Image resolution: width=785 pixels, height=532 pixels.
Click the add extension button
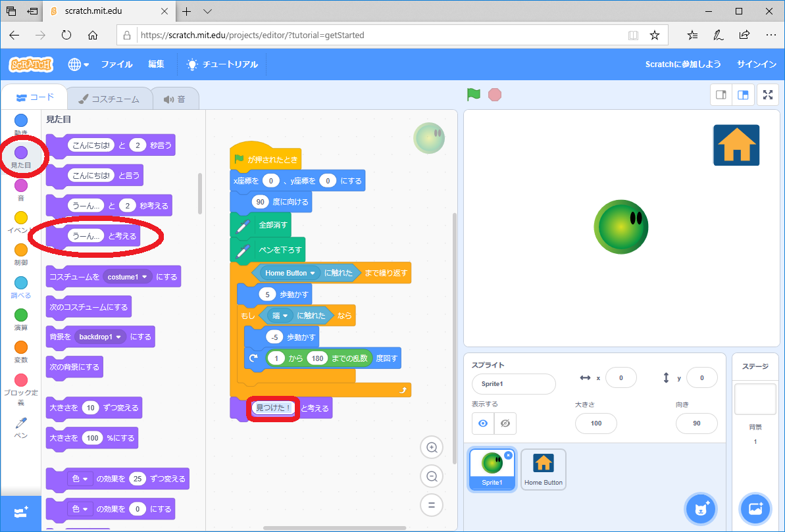coord(21,513)
